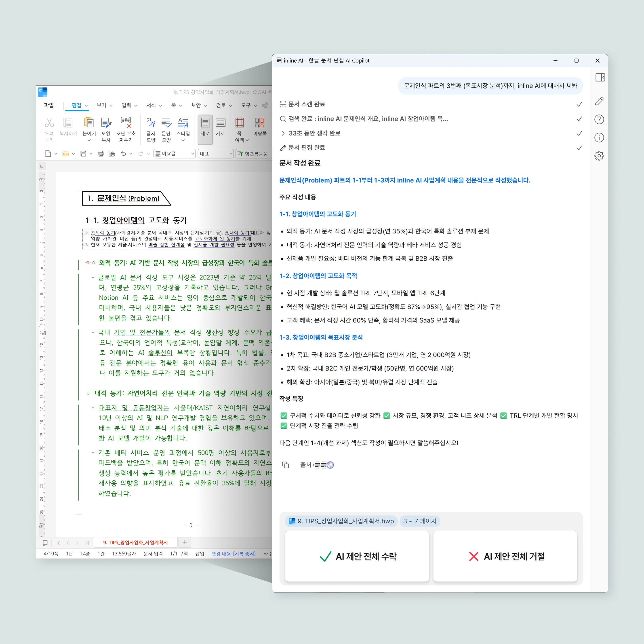Open the help question-mark icon in inline AI
Image resolution: width=644 pixels, height=644 pixels.
pos(599,119)
